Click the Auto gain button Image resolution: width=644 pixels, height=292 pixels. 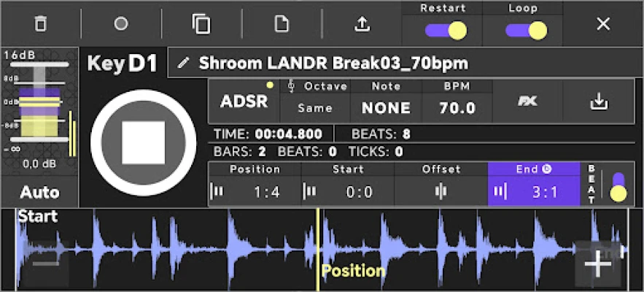pyautogui.click(x=39, y=193)
